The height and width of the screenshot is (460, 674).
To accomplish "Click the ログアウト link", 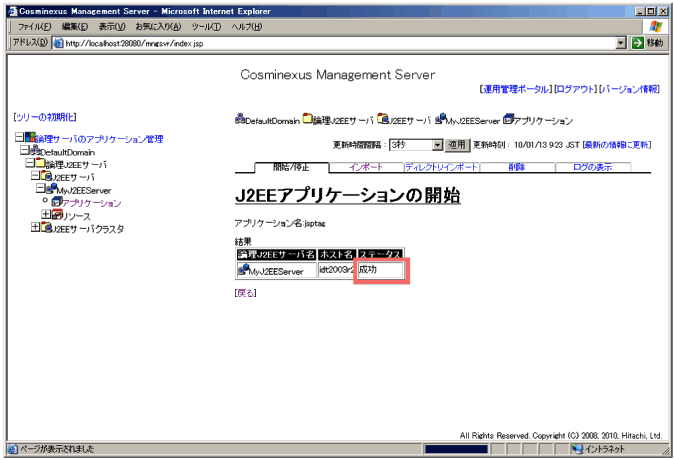I will [575, 89].
